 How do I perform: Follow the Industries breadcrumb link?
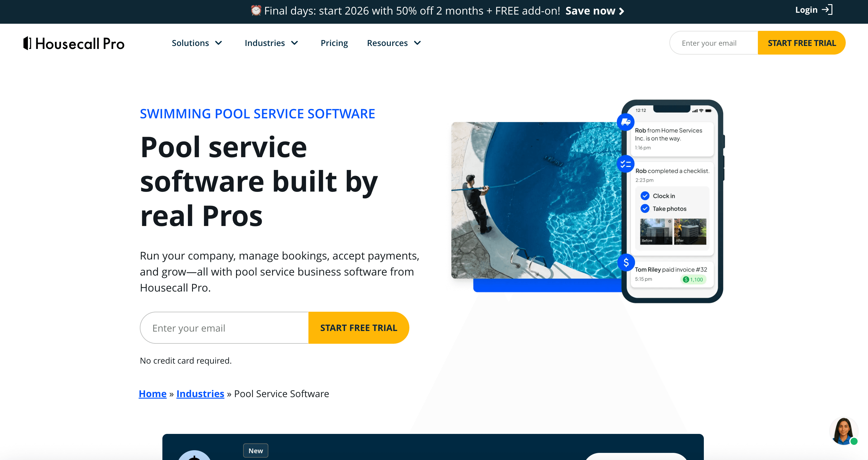tap(200, 394)
